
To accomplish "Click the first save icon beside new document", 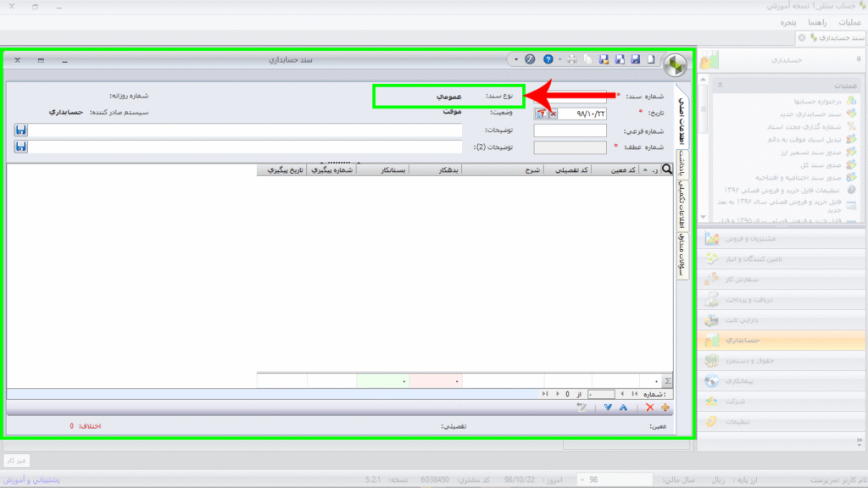I will (x=636, y=59).
